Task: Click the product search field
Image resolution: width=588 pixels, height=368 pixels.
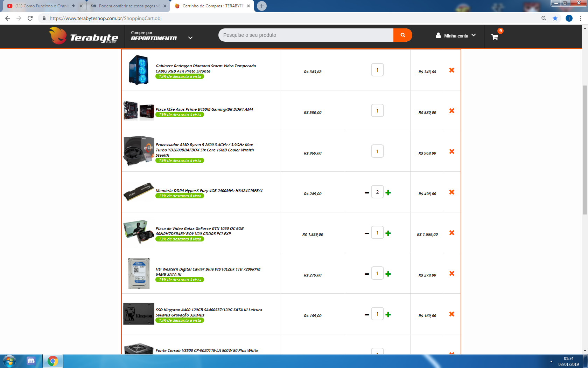Action: [x=306, y=35]
